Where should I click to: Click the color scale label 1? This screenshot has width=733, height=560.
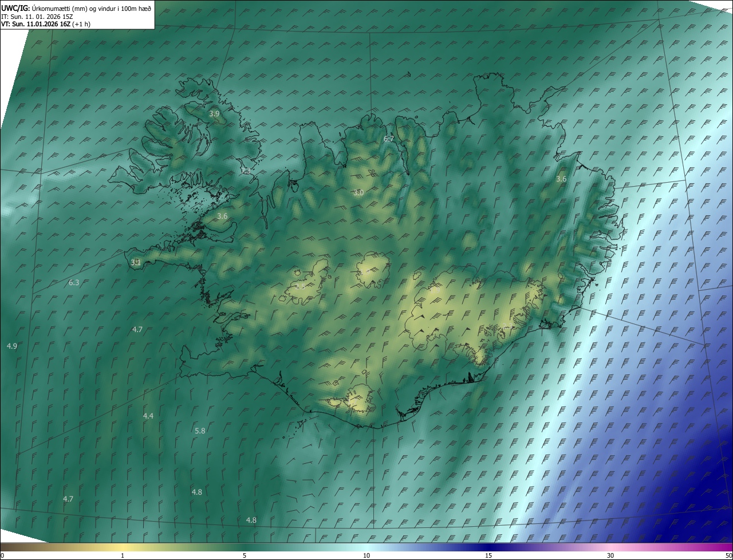pos(123,556)
